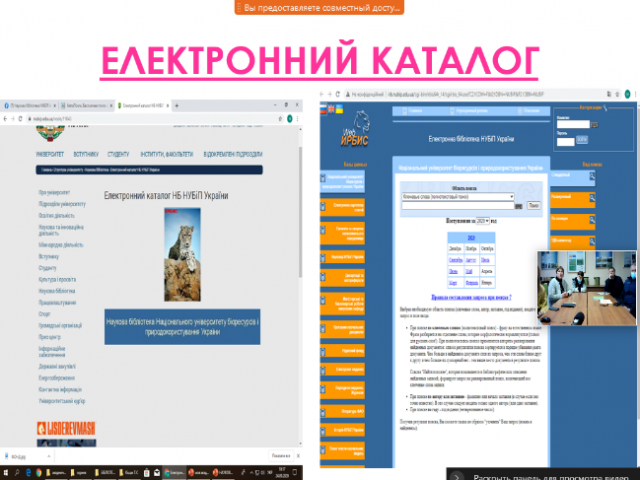Click the year link heading the months table
The width and height of the screenshot is (640, 480).
[471, 238]
